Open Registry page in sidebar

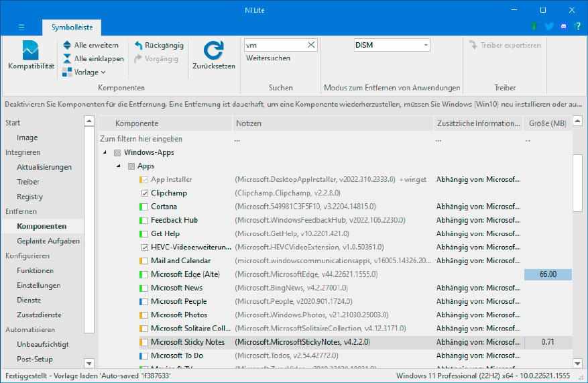[30, 197]
